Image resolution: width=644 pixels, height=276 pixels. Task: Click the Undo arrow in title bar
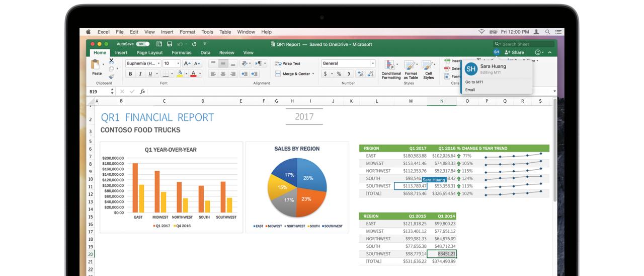click(180, 44)
